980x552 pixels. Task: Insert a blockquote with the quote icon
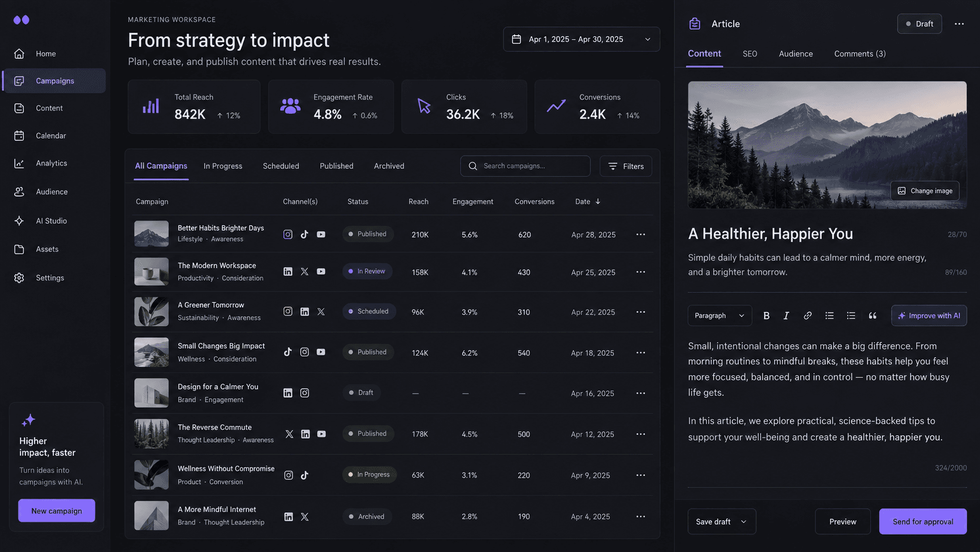[872, 316]
